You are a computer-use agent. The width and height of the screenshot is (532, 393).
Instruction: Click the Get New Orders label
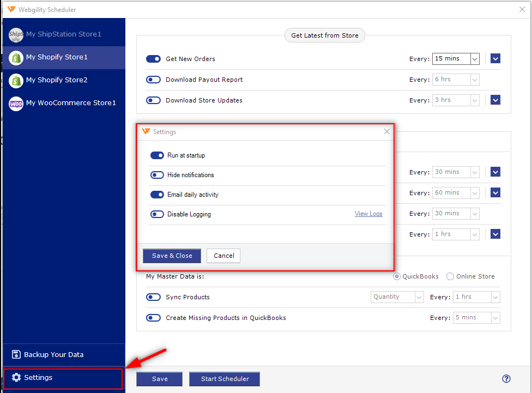tap(190, 59)
